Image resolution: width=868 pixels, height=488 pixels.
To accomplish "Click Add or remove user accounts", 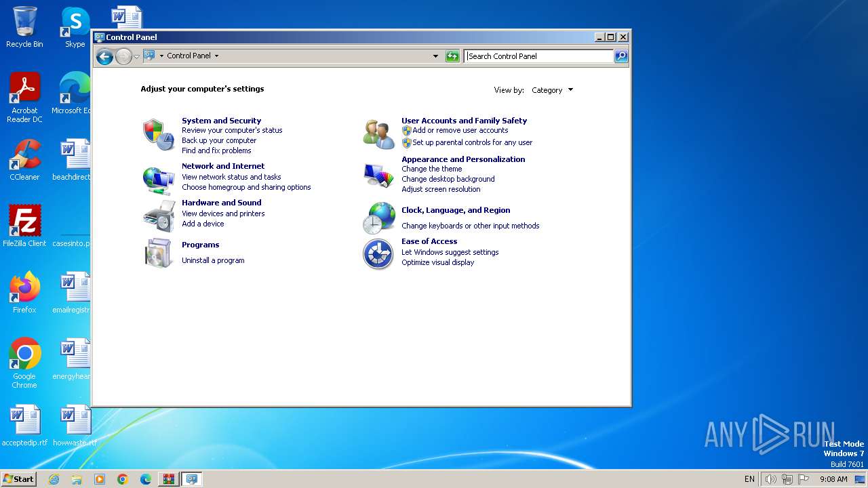I will pos(460,130).
